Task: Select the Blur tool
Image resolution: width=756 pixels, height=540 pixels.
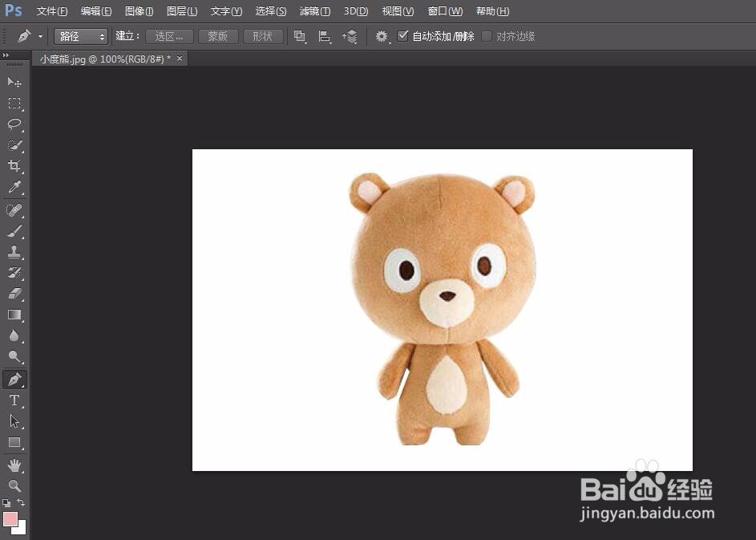Action: (x=14, y=336)
